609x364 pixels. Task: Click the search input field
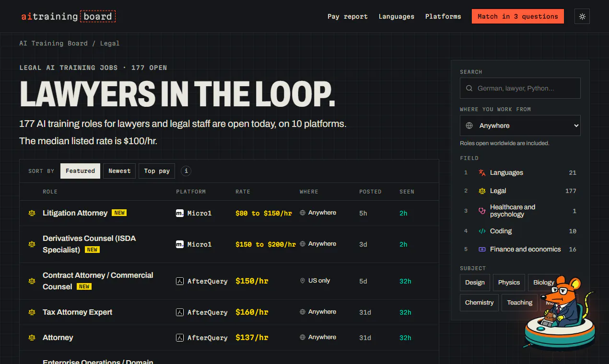tap(520, 88)
